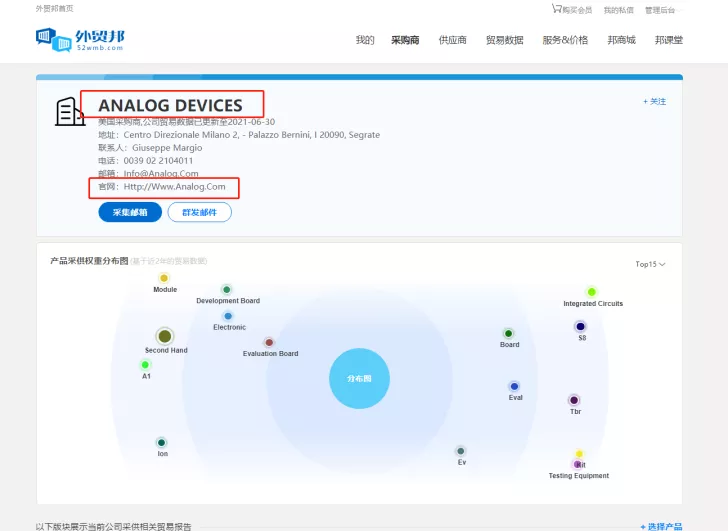This screenshot has height=531, width=728.
Task: Open the Http://Www.Analog.Com website link
Action: (175, 187)
